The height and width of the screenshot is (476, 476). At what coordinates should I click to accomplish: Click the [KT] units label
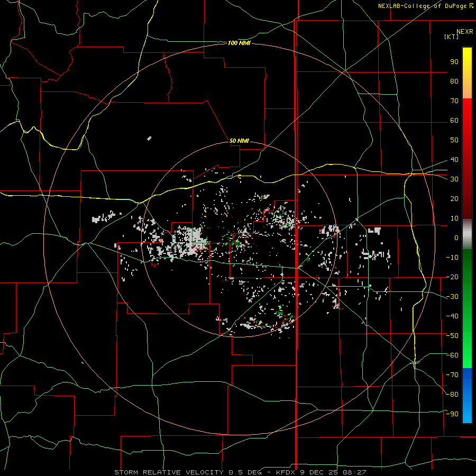452,36
